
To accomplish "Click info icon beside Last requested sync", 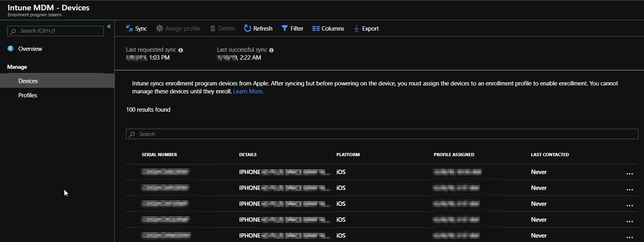I will pos(181,50).
